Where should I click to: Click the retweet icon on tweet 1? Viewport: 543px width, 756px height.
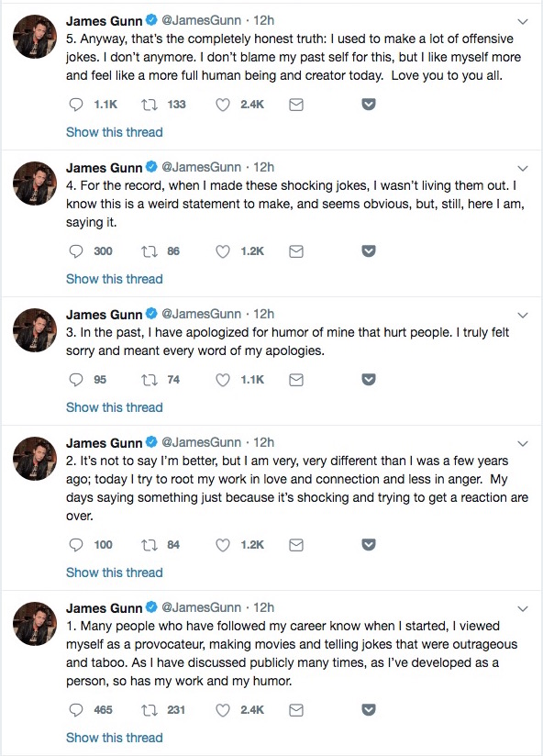(147, 710)
